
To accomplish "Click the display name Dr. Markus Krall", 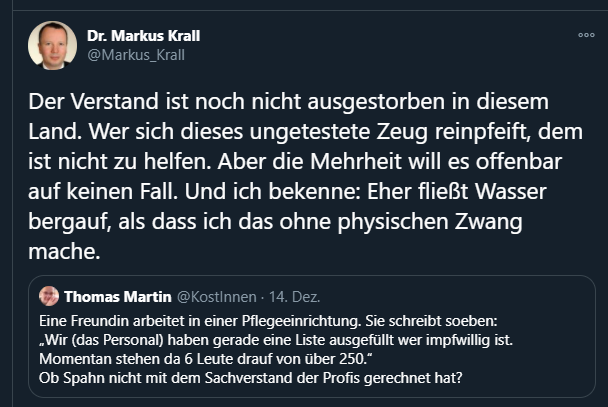I will tap(144, 36).
